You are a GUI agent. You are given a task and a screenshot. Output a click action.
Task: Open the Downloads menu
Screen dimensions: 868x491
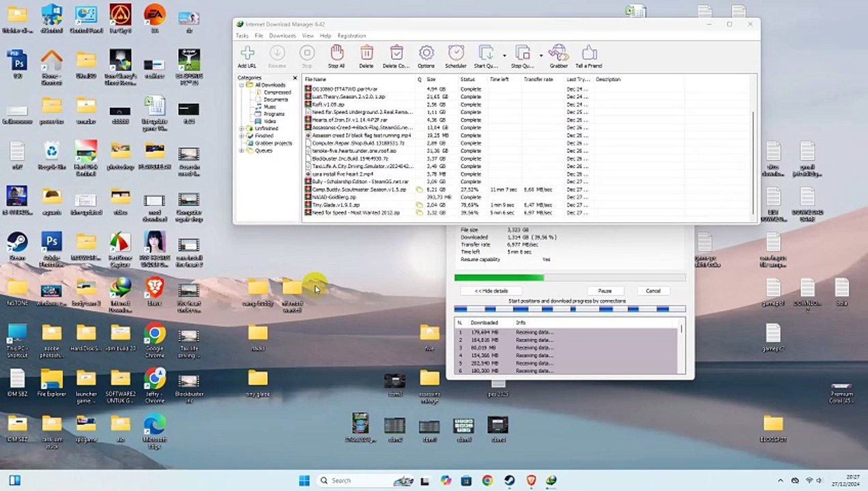[x=283, y=35]
